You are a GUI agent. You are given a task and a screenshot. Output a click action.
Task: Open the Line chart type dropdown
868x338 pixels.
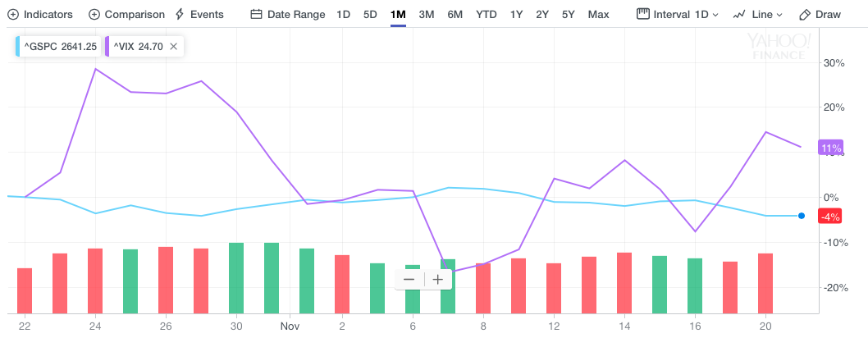(x=757, y=15)
